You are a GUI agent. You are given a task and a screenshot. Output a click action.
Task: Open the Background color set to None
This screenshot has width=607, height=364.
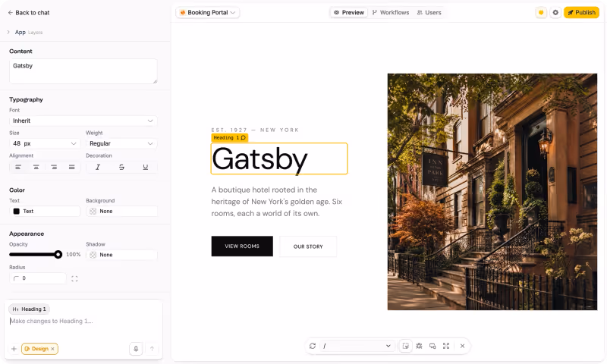tap(121, 212)
